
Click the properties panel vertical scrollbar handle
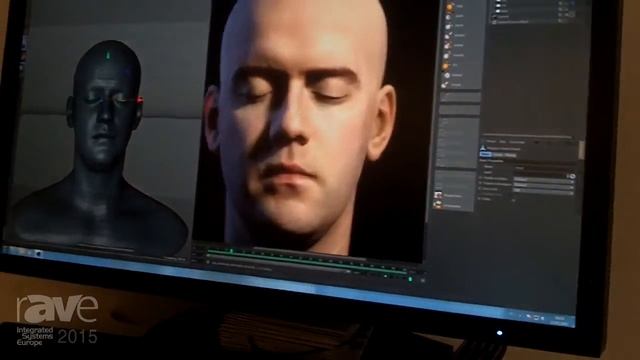click(x=581, y=150)
